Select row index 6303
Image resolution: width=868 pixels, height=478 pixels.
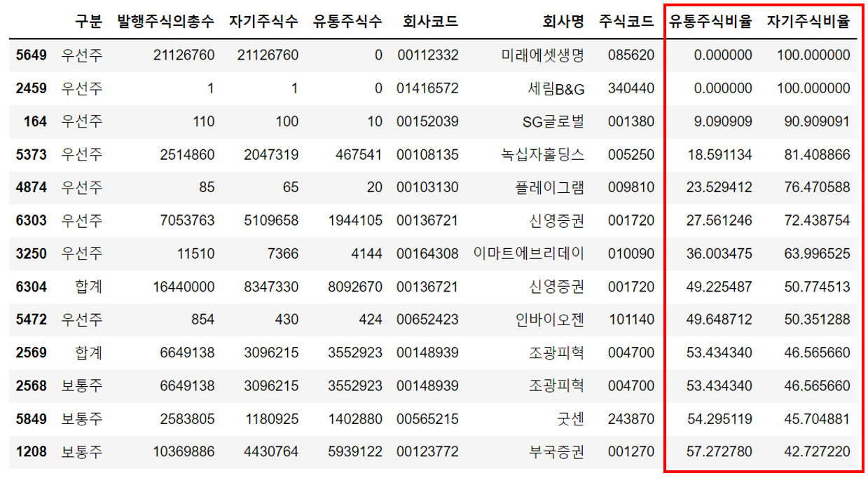click(32, 220)
